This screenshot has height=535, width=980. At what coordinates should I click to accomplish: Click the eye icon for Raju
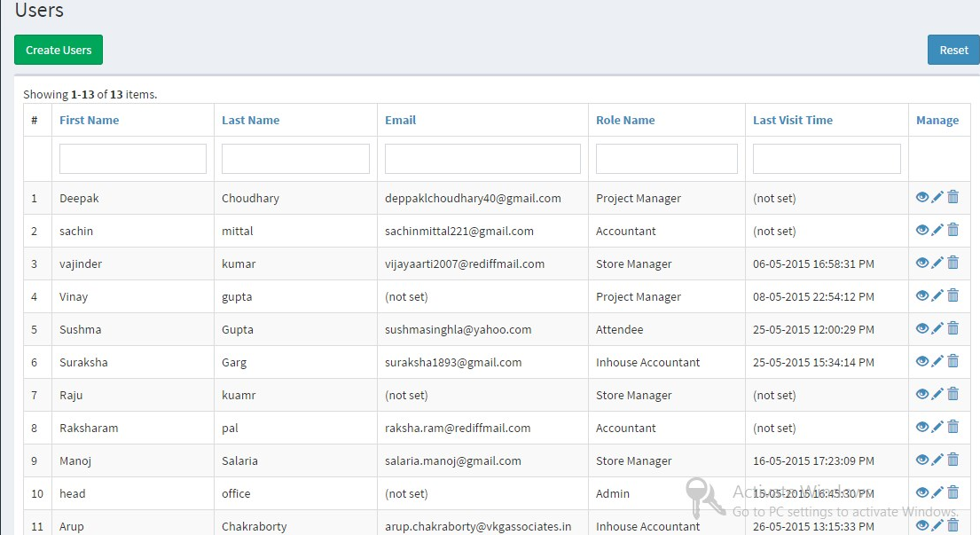(x=921, y=394)
